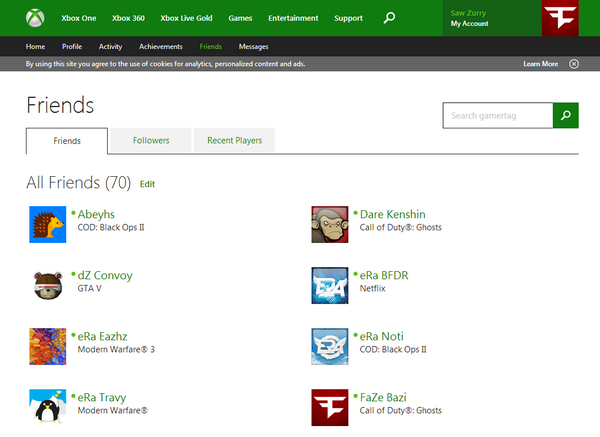Click the Saw Zurry gamertag in header
Screen dimensions: 600x437
(x=468, y=13)
